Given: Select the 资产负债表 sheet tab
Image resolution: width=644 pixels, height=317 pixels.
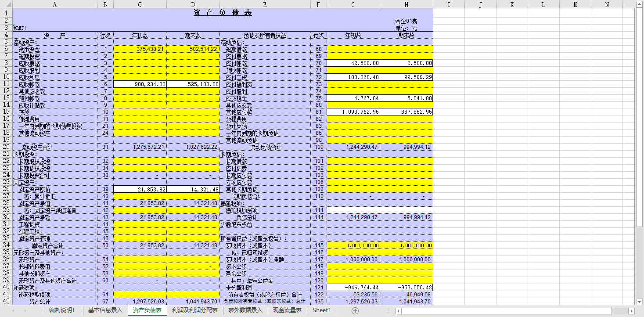Looking at the screenshot, I should tap(147, 310).
